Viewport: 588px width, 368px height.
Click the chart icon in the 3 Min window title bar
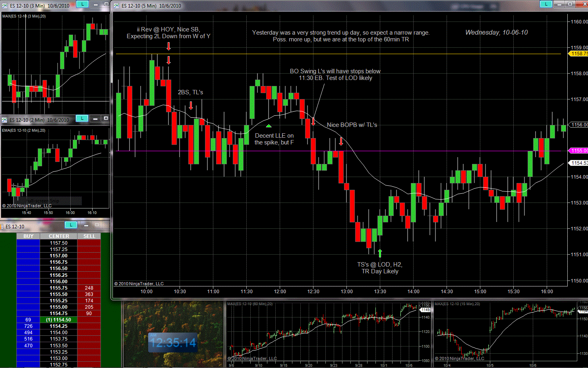pyautogui.click(x=5, y=6)
